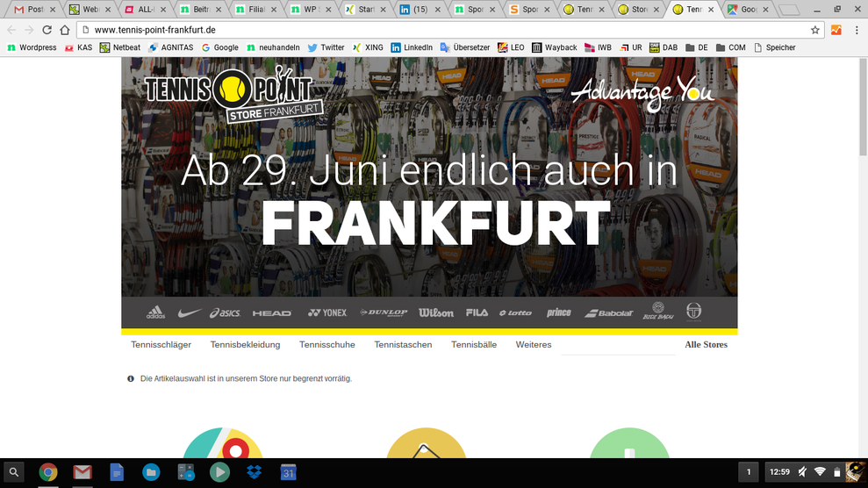Expand the DE bookmark folder
The image size is (868, 488).
click(696, 47)
